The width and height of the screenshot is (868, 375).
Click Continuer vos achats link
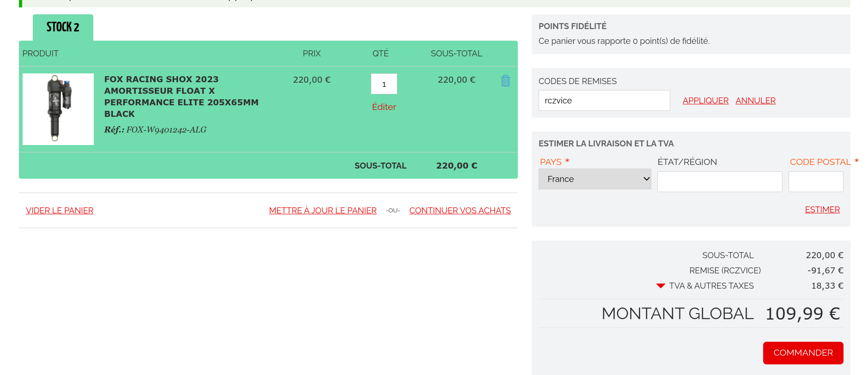(460, 211)
